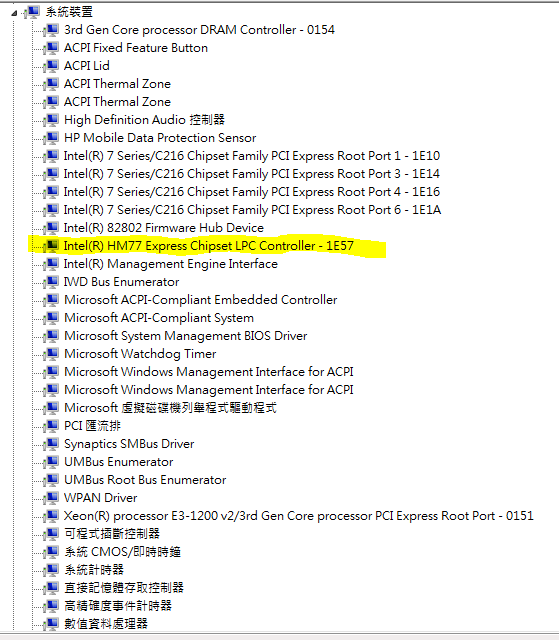
Task: Select 高精確度事件計時器 entry
Action: click(118, 605)
